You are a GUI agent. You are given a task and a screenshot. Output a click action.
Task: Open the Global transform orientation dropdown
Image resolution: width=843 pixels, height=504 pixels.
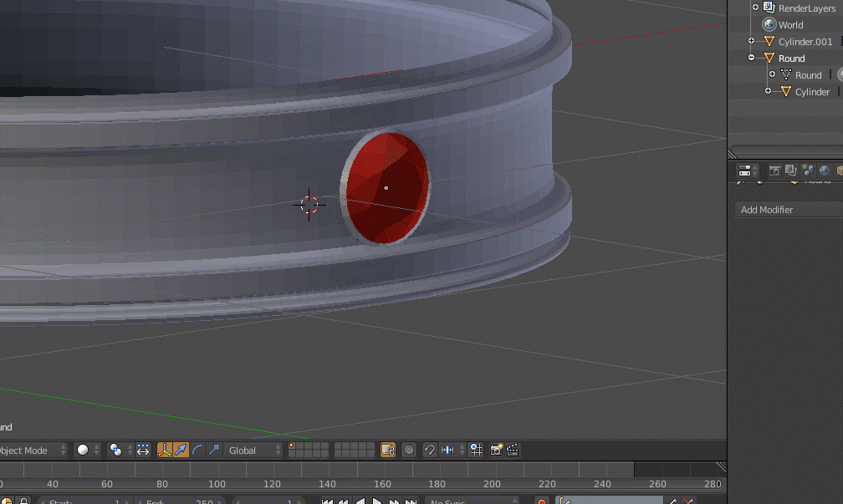[252, 450]
